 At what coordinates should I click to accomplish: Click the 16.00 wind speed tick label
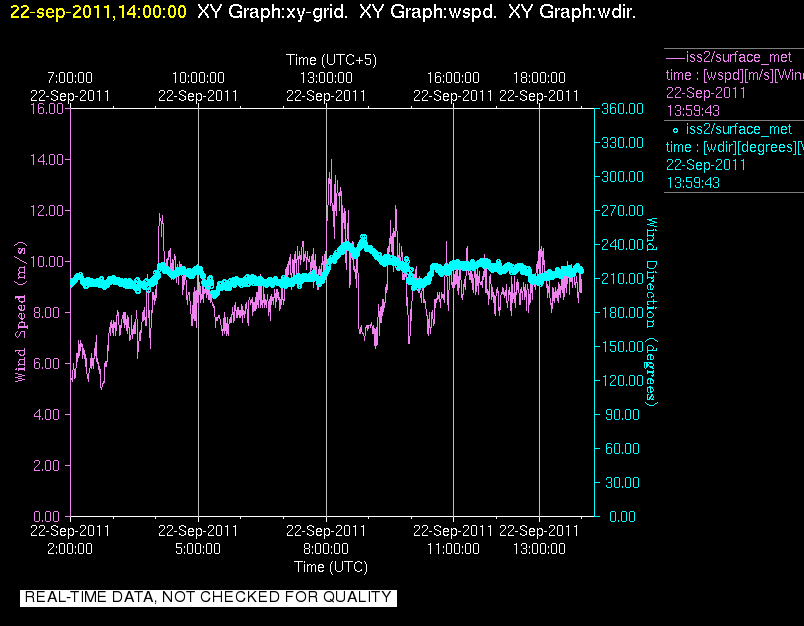pos(47,109)
